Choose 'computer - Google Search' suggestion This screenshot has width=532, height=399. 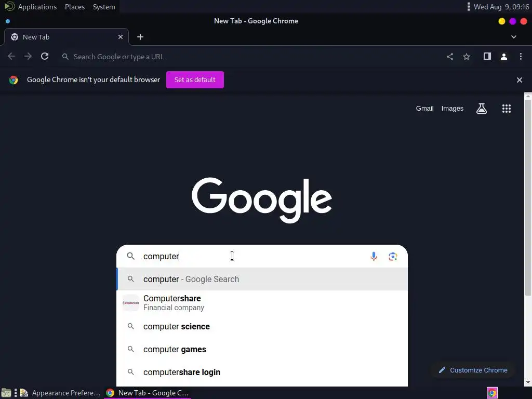(262, 279)
